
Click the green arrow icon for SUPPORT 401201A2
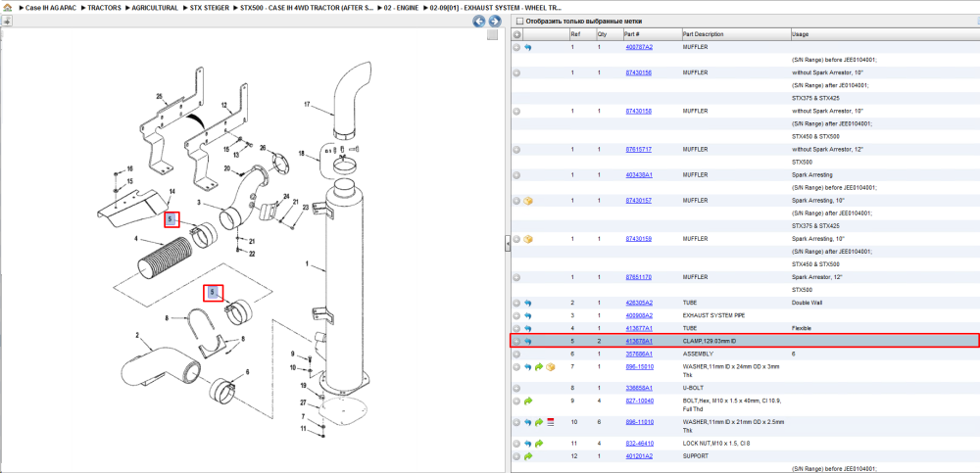(528, 456)
